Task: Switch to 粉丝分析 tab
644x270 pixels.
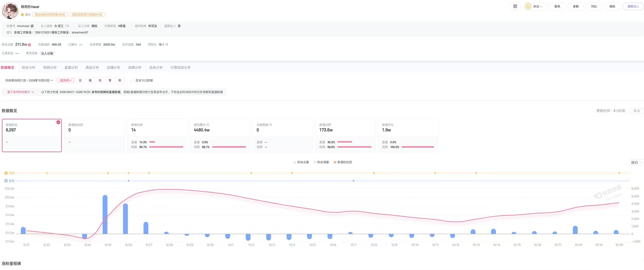Action: pos(28,67)
